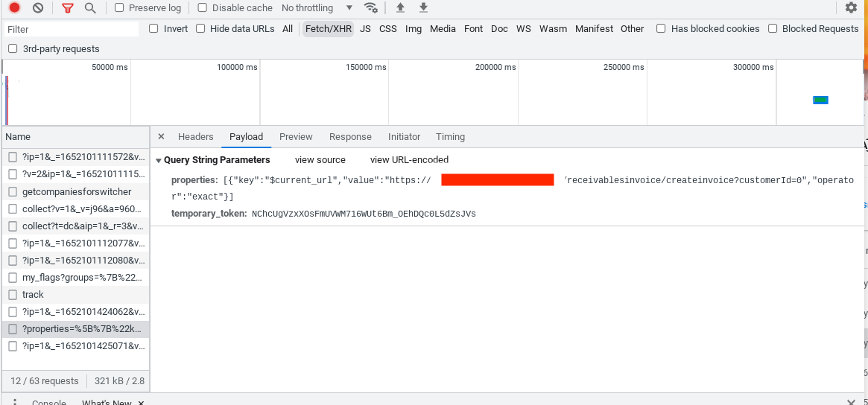
Task: Filter by All request types
Action: pyautogui.click(x=288, y=29)
